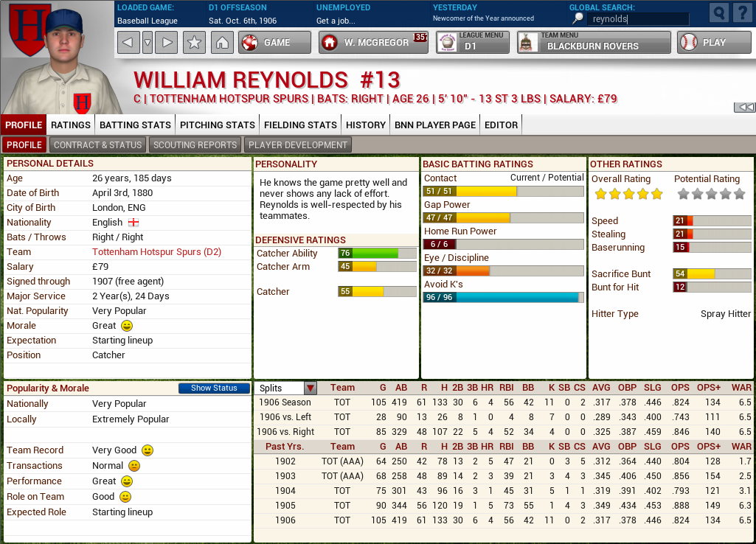Click the English nationality flag icon
This screenshot has width=756, height=544.
point(134,222)
